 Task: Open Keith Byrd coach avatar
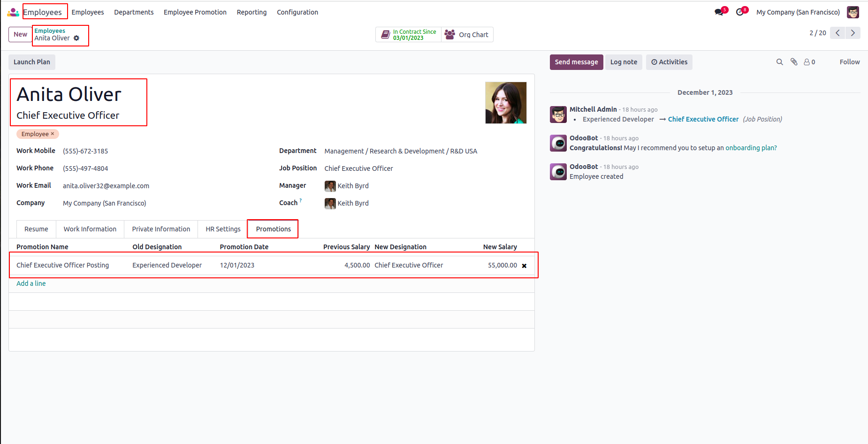coord(330,203)
